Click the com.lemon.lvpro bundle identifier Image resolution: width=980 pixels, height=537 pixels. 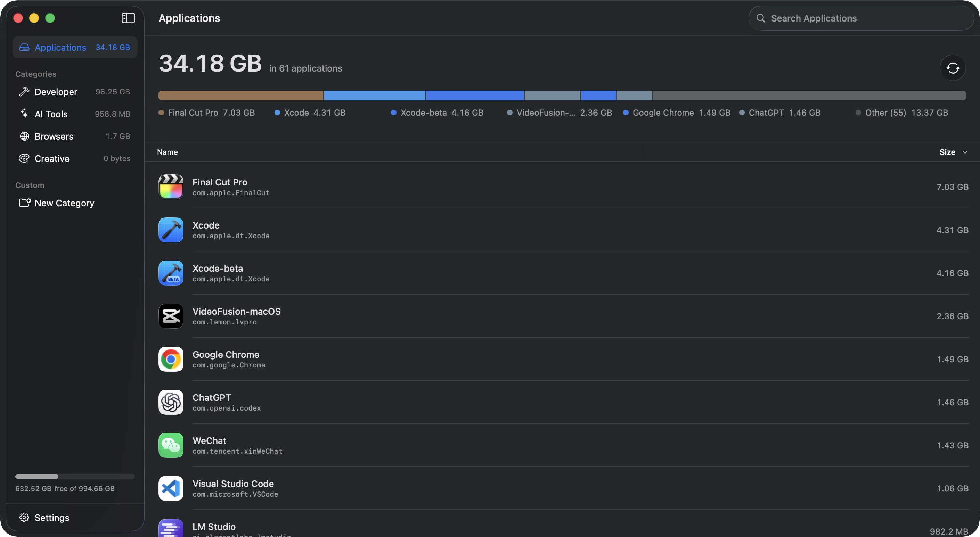[x=224, y=322]
